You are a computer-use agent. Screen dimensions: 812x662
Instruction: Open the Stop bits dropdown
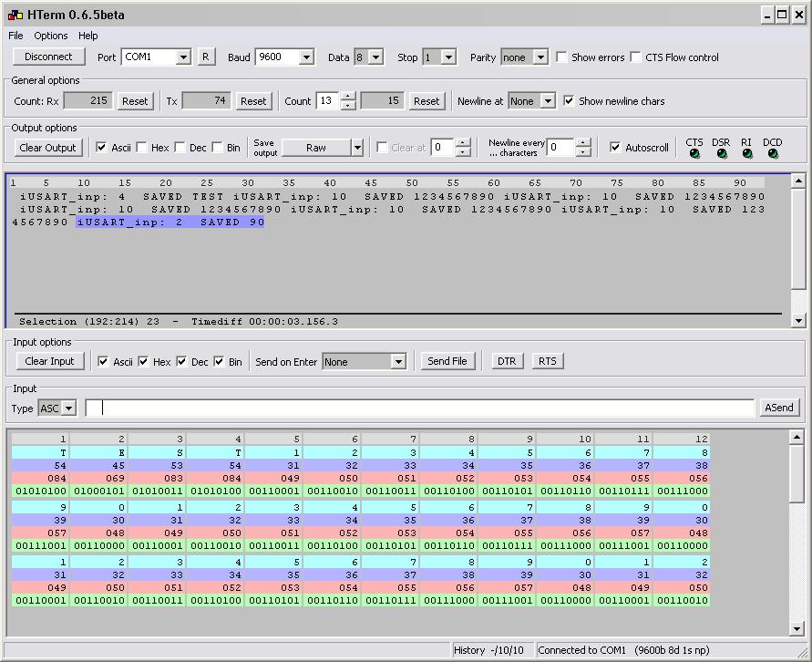tap(449, 57)
